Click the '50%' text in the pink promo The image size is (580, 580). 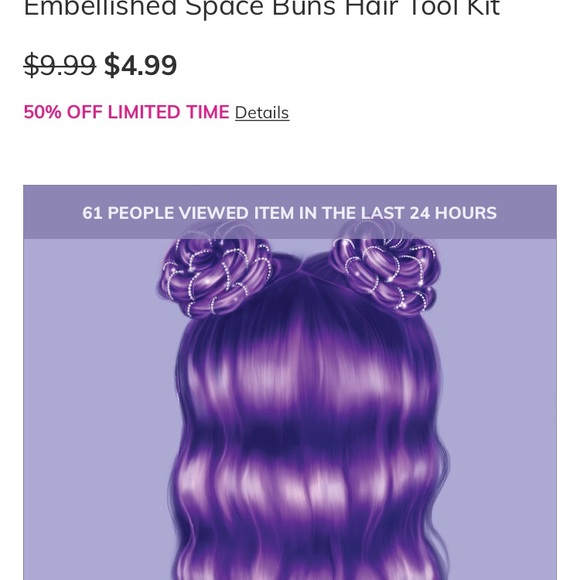[42, 112]
